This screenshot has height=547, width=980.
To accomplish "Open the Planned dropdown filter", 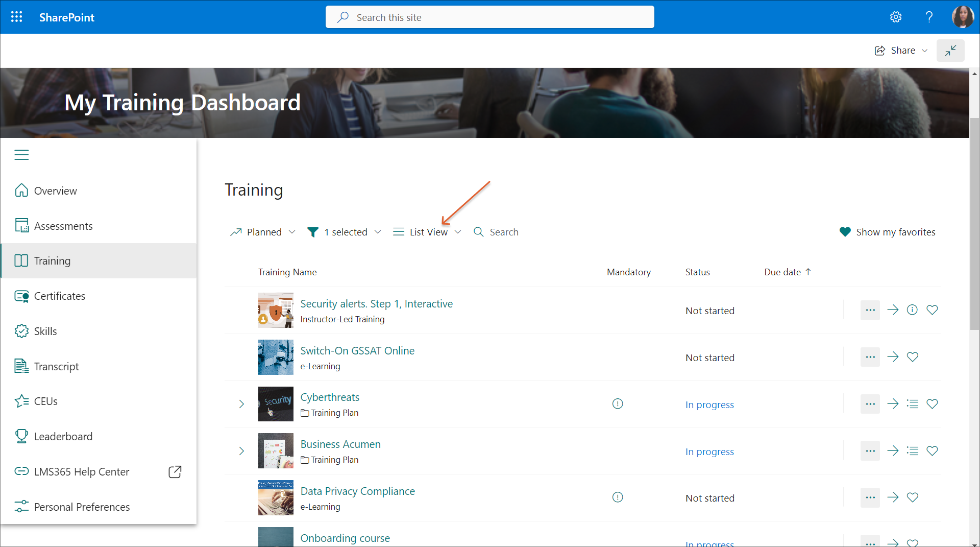I will pyautogui.click(x=263, y=232).
